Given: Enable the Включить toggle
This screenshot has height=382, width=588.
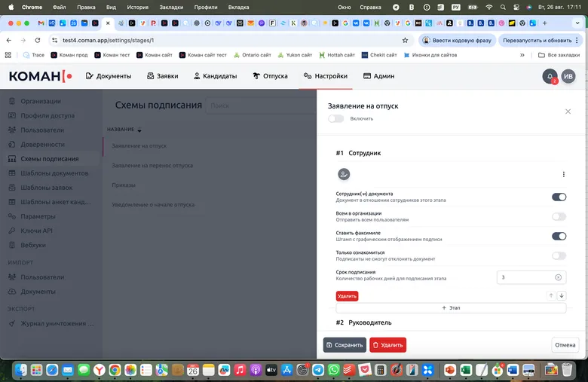Looking at the screenshot, I should coord(335,118).
